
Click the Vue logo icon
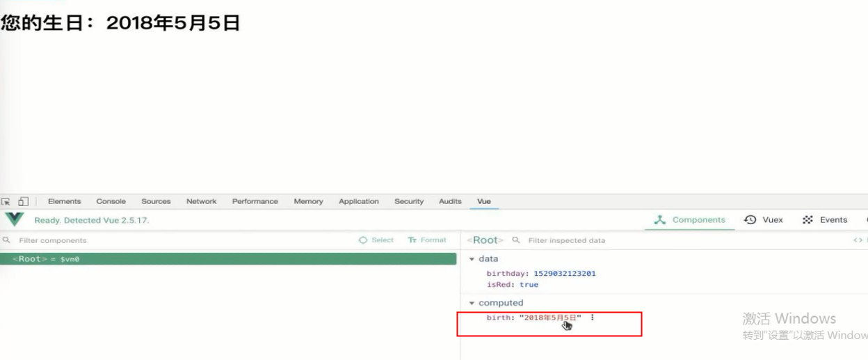pyautogui.click(x=14, y=219)
